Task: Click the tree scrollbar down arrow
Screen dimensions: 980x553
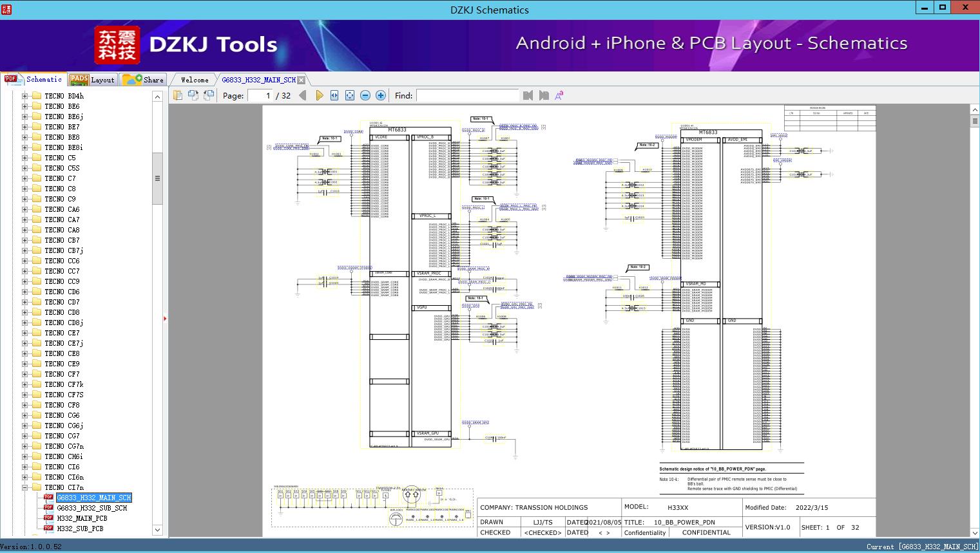Action: 157,530
